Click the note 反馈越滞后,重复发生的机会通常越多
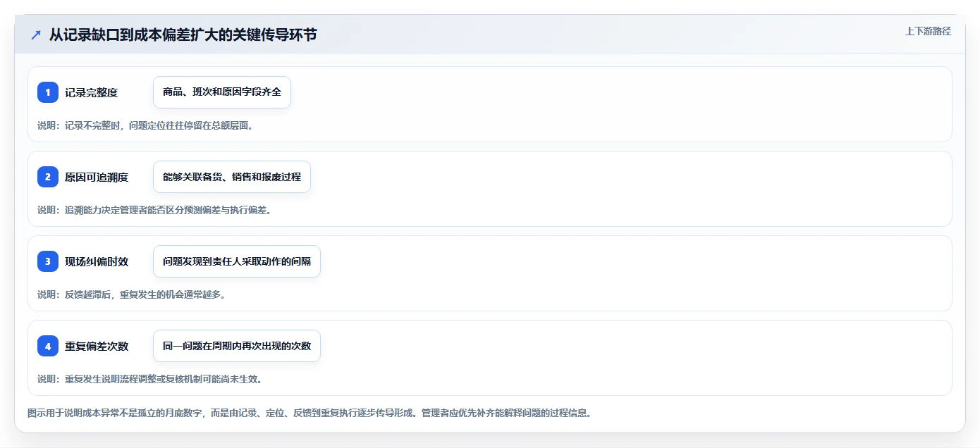Viewport: 980px width, 448px height. (132, 294)
